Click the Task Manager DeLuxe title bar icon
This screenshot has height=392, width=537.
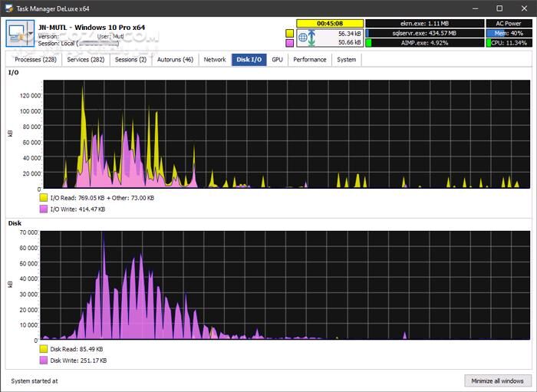[x=8, y=8]
